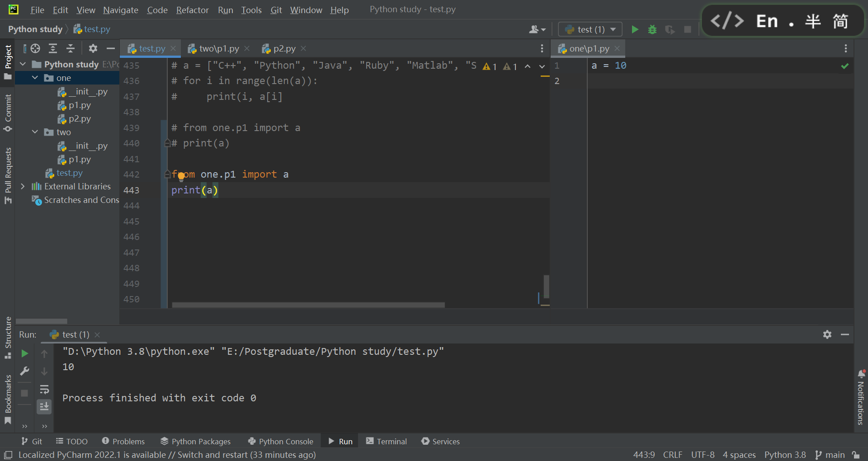Expand External Libraries
868x461 pixels.
tap(23, 186)
